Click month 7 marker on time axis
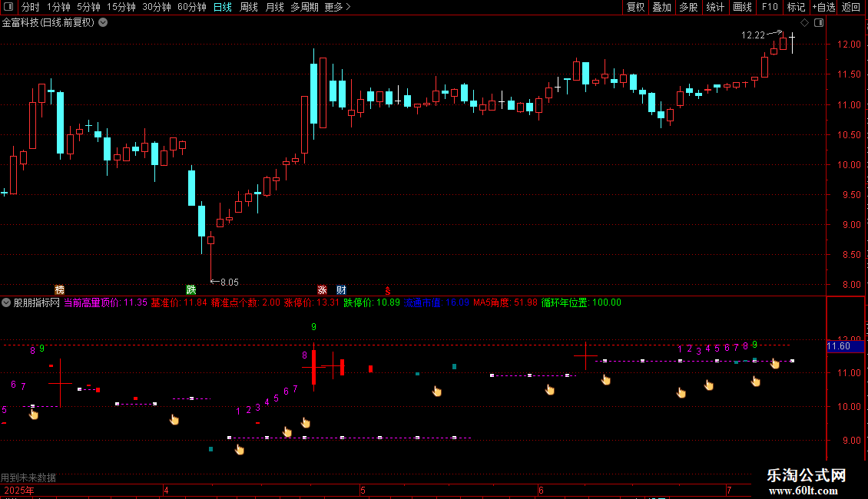Screen dimensions: 868x499 [729, 490]
